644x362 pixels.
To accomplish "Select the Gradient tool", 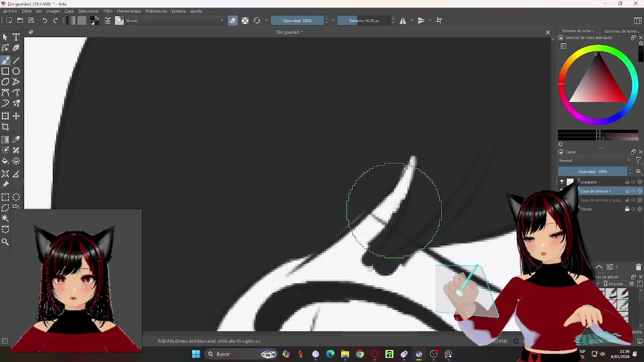I will [x=6, y=140].
